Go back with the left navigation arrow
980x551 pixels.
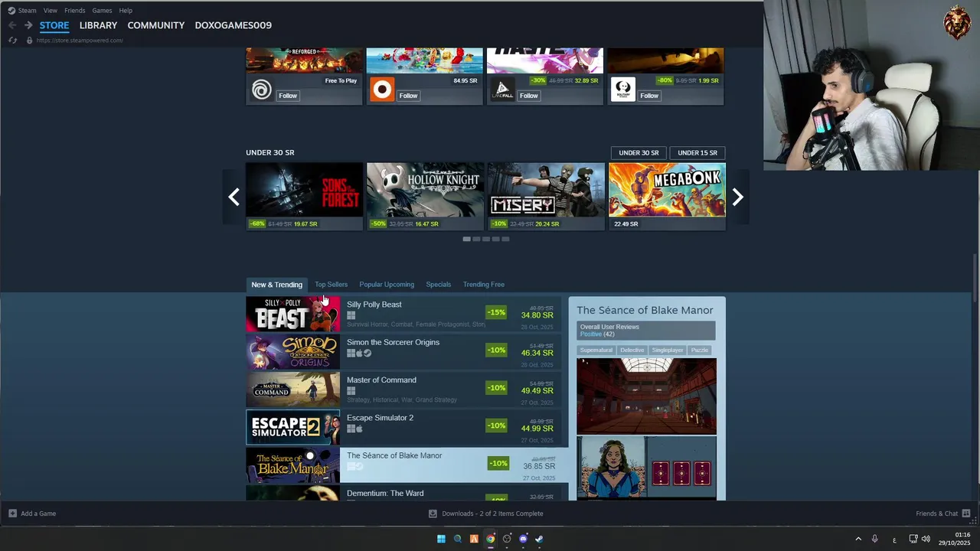coord(11,25)
